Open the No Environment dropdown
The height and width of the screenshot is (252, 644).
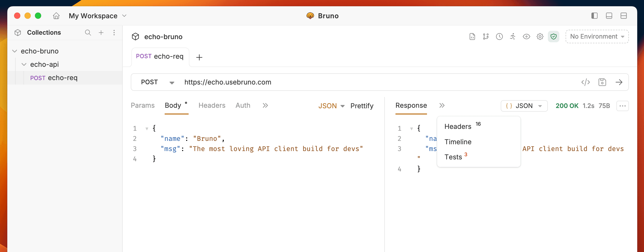coord(597,37)
